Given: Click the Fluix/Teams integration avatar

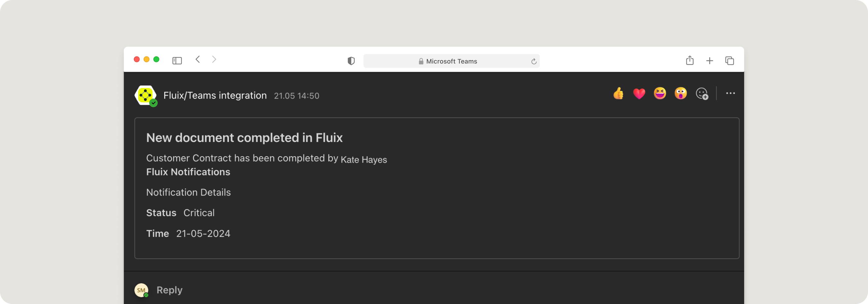Looking at the screenshot, I should [146, 95].
